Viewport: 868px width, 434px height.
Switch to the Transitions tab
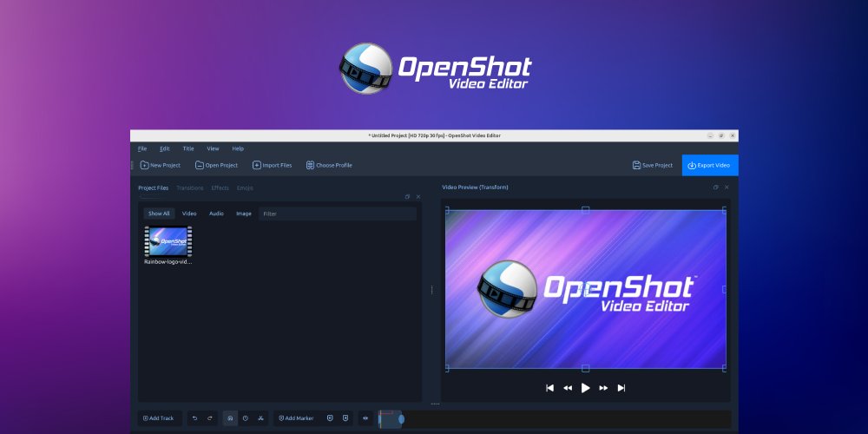[190, 187]
